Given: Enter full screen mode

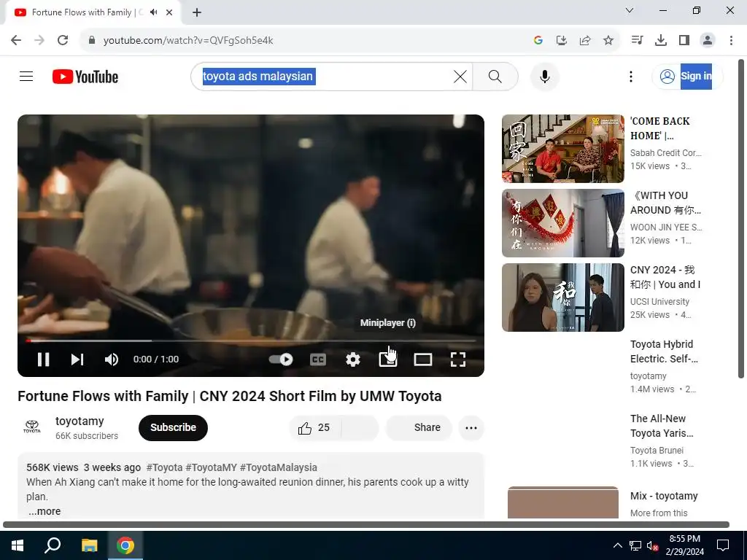Looking at the screenshot, I should click(x=458, y=359).
